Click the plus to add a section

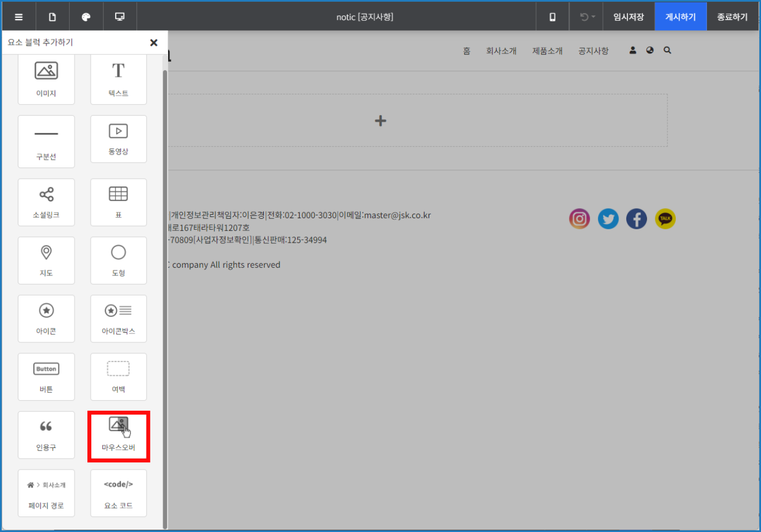pos(380,121)
